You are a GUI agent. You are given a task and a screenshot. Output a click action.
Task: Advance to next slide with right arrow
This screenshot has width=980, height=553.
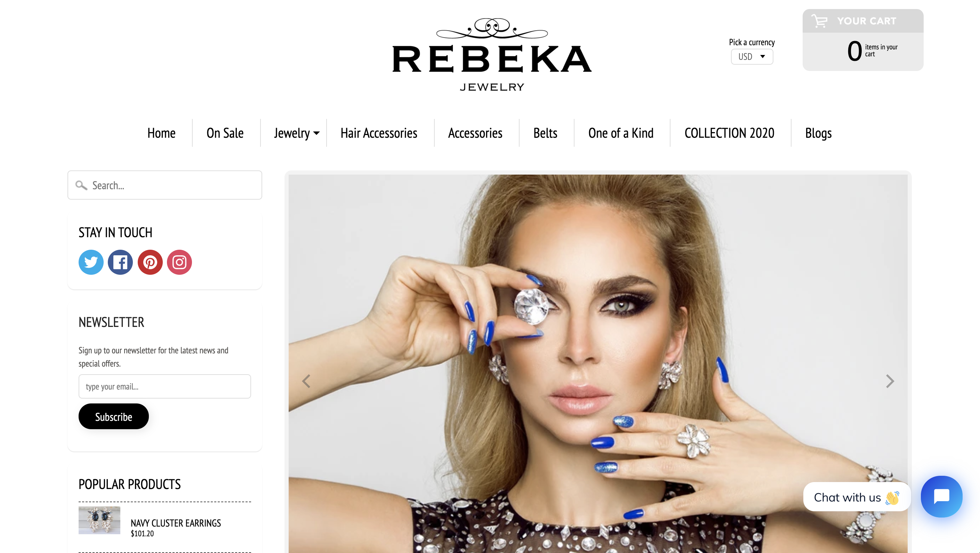click(890, 381)
